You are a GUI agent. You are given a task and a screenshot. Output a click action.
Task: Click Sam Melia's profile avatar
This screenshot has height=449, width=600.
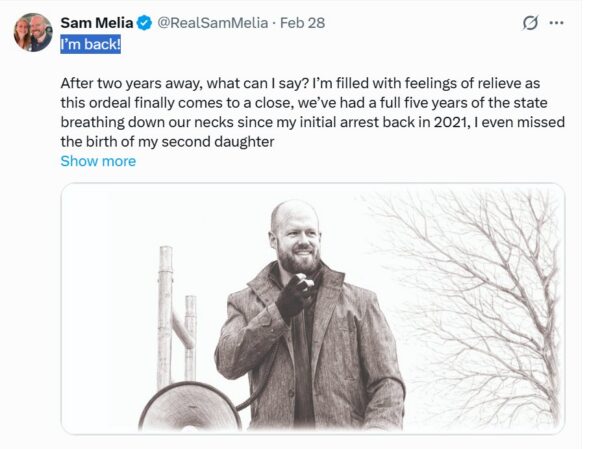tap(32, 32)
